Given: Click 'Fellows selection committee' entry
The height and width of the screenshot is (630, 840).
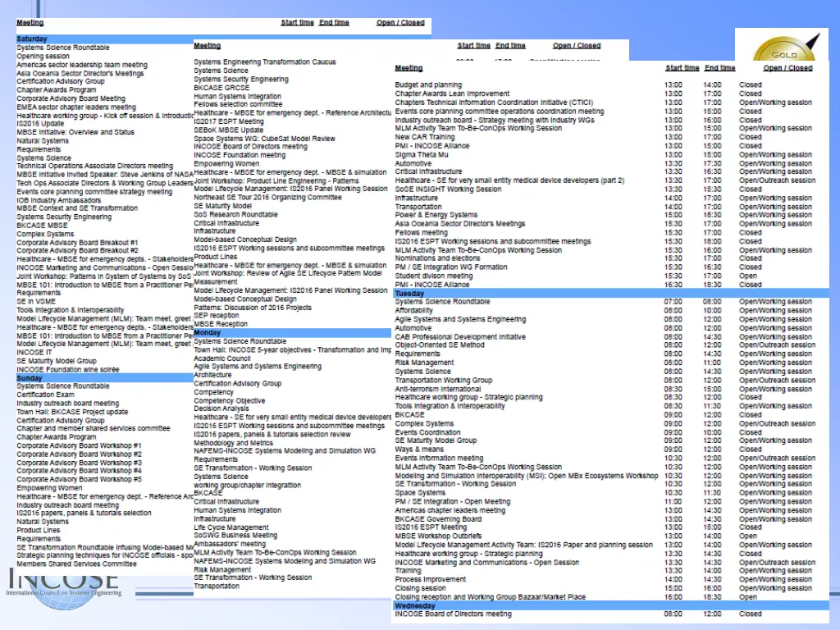Looking at the screenshot, I should coord(238,104).
